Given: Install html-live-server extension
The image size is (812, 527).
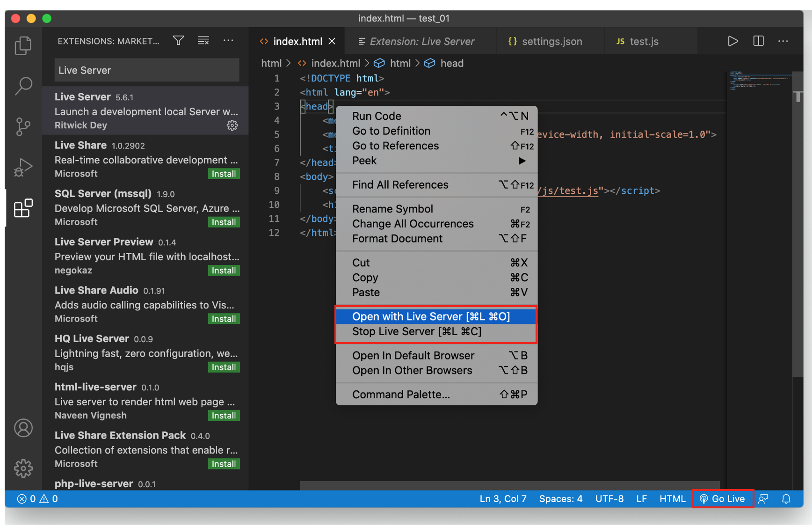Looking at the screenshot, I should click(224, 416).
